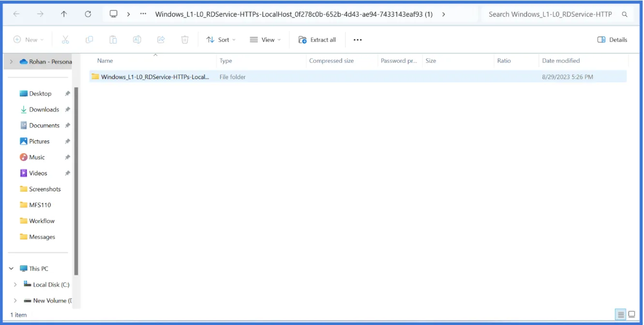
Task: Switch to details list view
Action: [621, 314]
